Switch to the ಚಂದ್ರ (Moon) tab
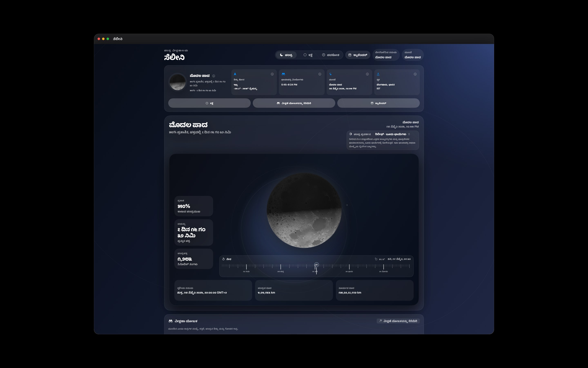 coord(286,55)
